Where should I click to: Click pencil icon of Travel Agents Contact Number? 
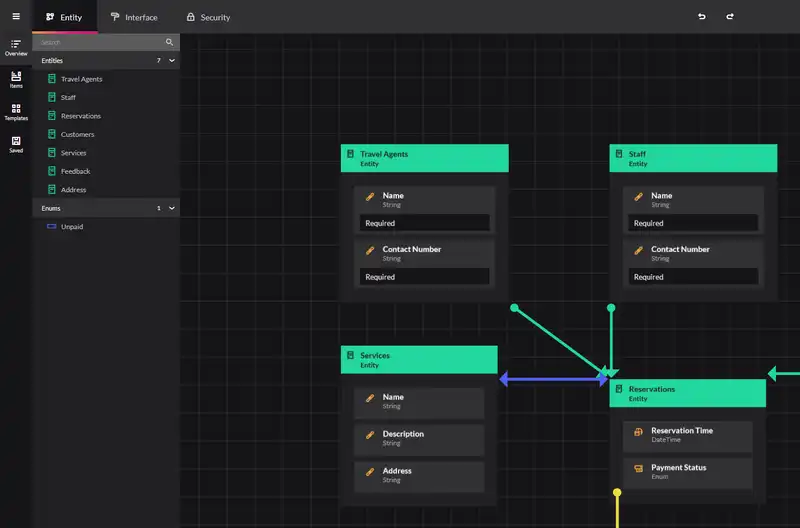pos(370,250)
